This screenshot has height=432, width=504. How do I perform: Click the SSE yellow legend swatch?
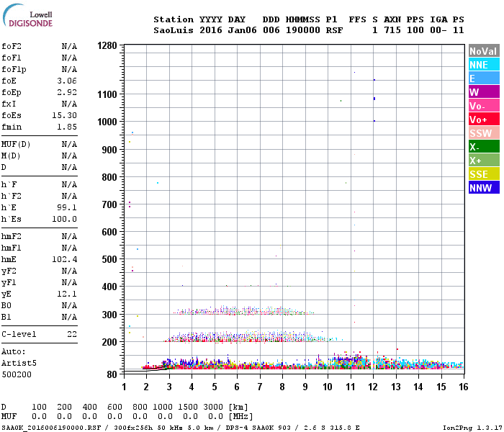coord(483,174)
